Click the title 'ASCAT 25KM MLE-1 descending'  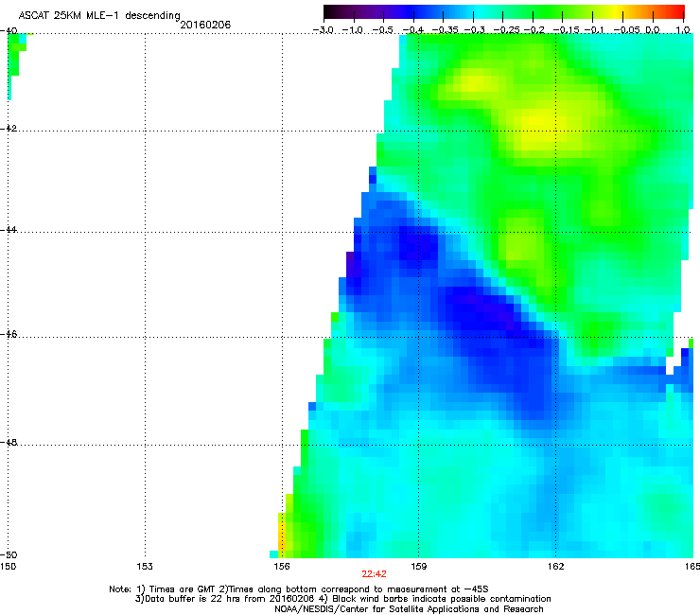[99, 16]
